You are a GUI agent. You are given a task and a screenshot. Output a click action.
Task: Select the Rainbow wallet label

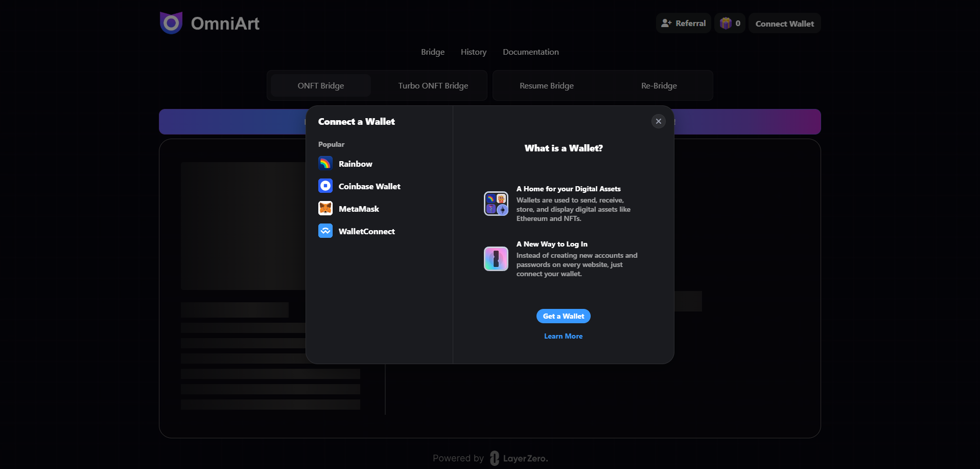(x=356, y=164)
